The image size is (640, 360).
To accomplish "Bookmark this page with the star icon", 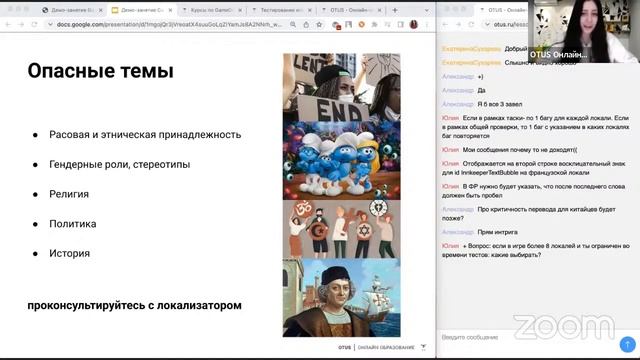I will click(x=319, y=24).
